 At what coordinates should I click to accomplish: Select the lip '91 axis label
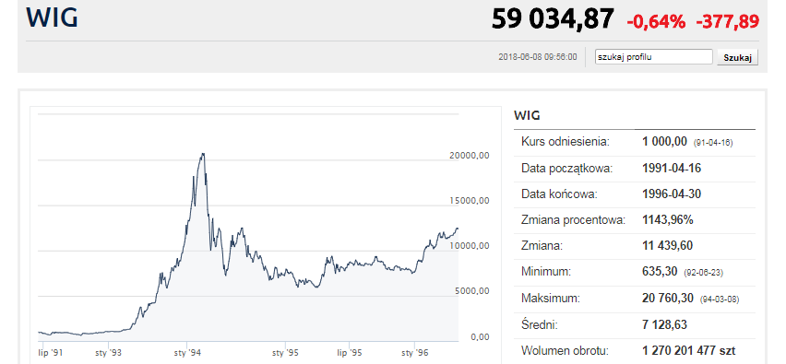51,352
